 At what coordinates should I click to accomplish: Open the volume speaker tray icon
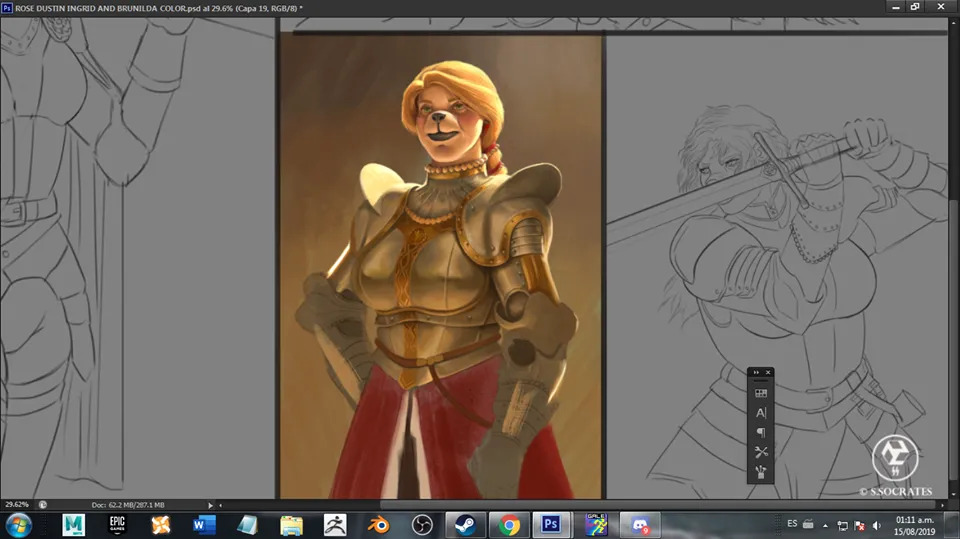[x=877, y=526]
